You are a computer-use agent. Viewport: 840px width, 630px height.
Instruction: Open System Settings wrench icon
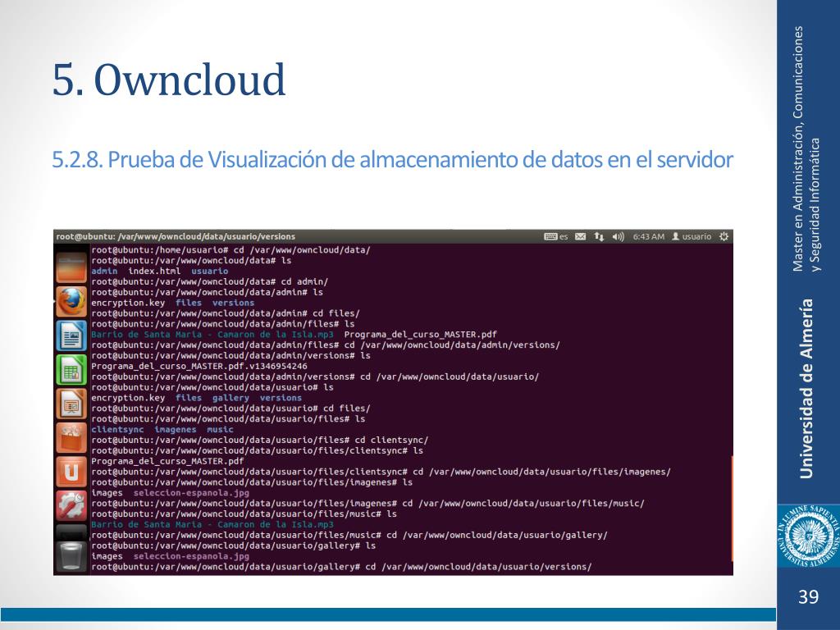click(71, 505)
